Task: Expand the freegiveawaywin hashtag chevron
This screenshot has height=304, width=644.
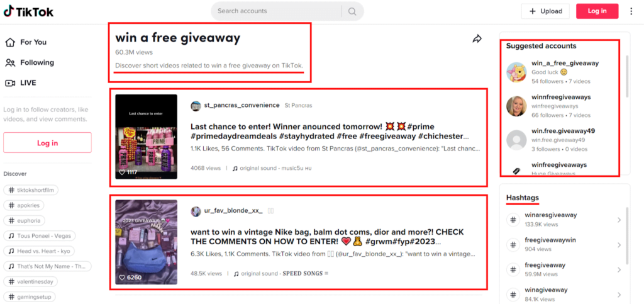Action: click(x=619, y=245)
